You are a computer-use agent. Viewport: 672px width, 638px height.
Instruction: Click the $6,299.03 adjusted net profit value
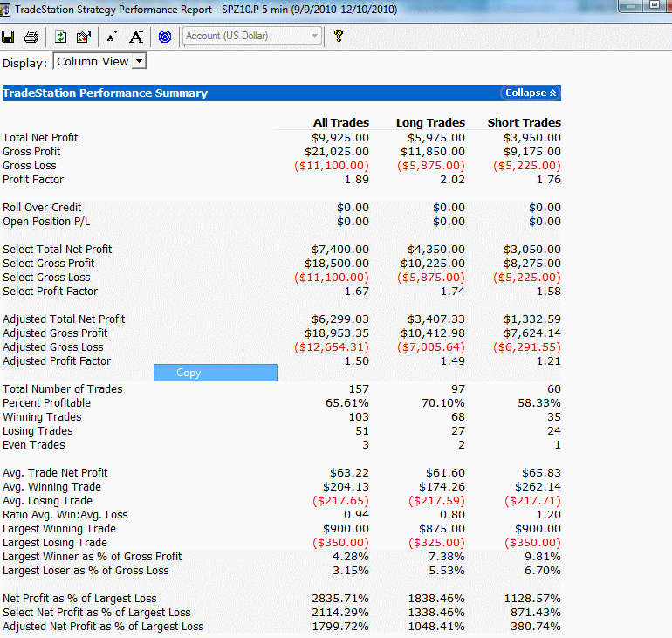click(340, 319)
